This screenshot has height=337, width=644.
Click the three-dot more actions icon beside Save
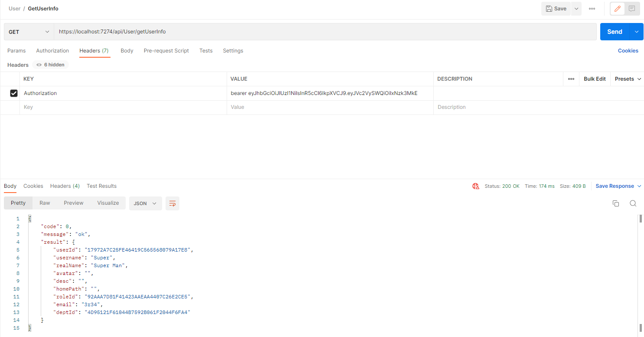click(592, 9)
